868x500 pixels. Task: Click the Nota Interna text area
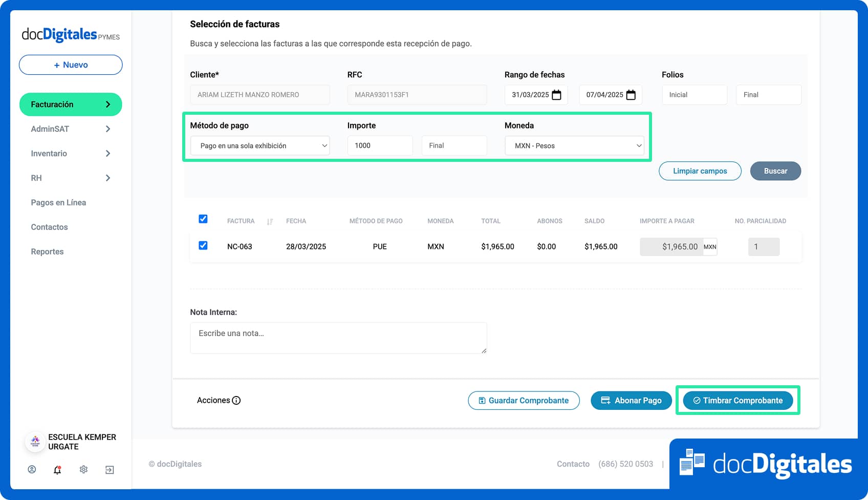[x=338, y=338]
